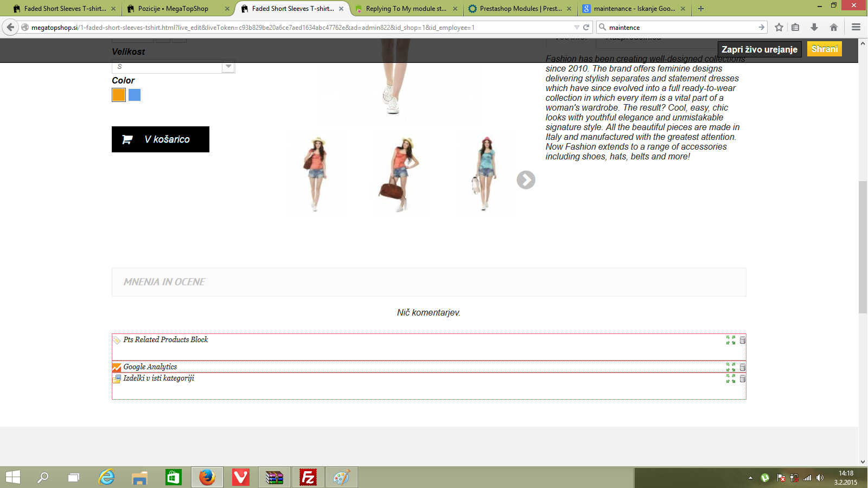Go to the Firefox home page
Viewport: 868px width, 488px height.
(x=834, y=27)
